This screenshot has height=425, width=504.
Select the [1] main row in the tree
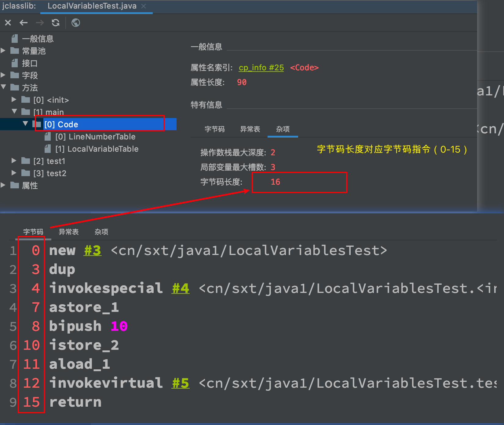point(49,112)
